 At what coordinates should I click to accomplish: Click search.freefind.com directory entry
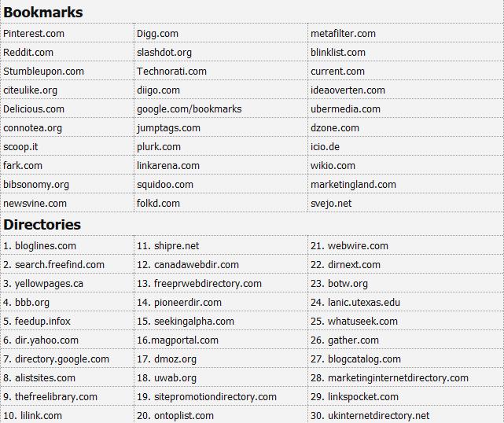[x=54, y=265]
